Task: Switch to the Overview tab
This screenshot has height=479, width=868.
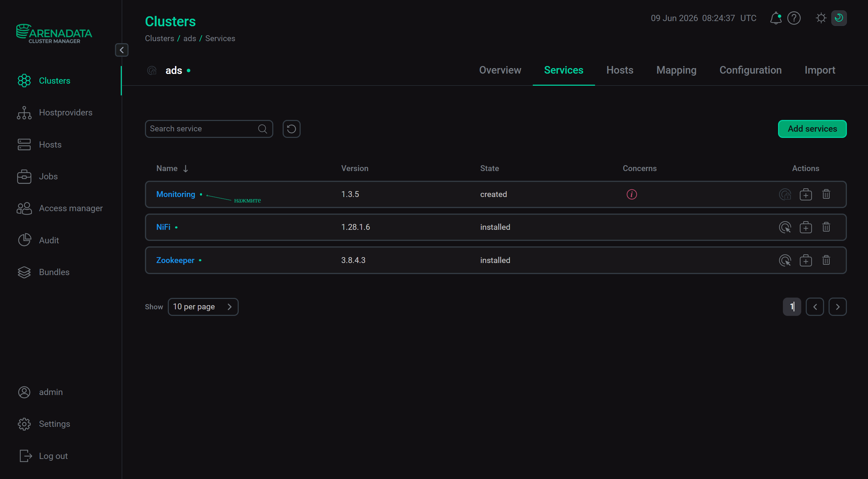Action: (x=500, y=70)
